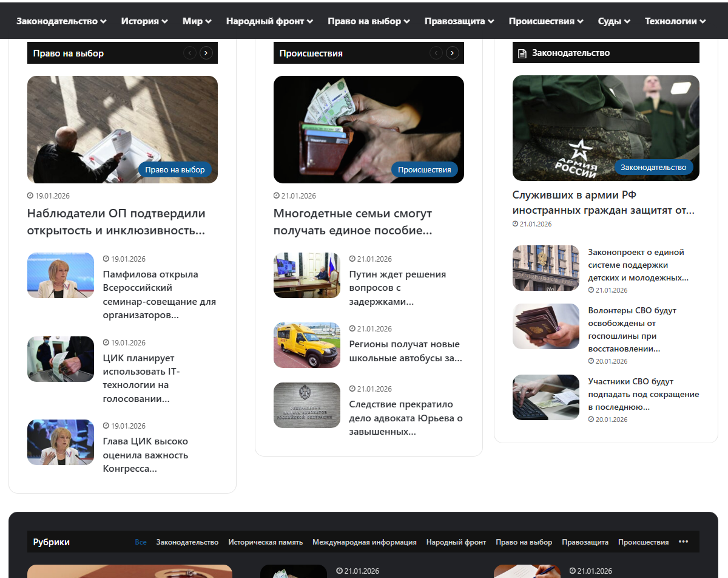Viewport: 728px width, 578px height.
Task: Click the Право на выбор badge on ballot photo
Action: [x=175, y=169]
